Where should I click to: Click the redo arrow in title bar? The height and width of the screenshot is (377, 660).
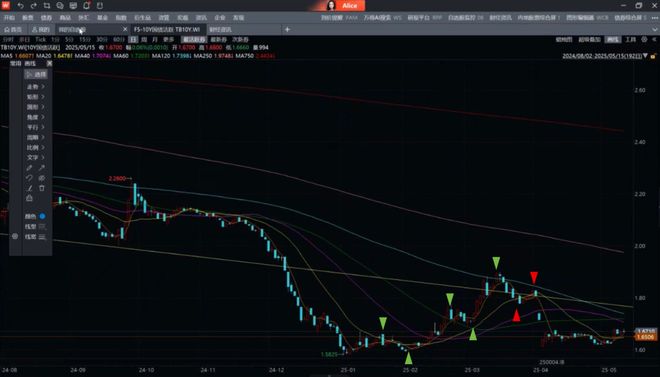click(34, 6)
